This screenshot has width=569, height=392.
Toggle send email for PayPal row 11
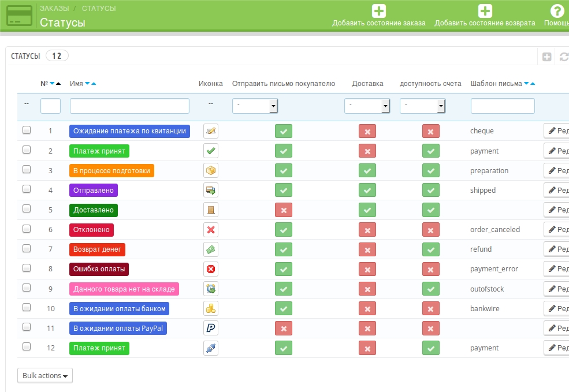pyautogui.click(x=284, y=328)
